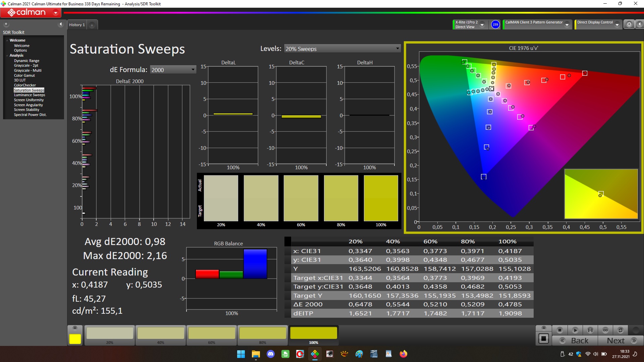Click the refresh reading icon
Viewport: 644px width, 362px height.
(621, 330)
